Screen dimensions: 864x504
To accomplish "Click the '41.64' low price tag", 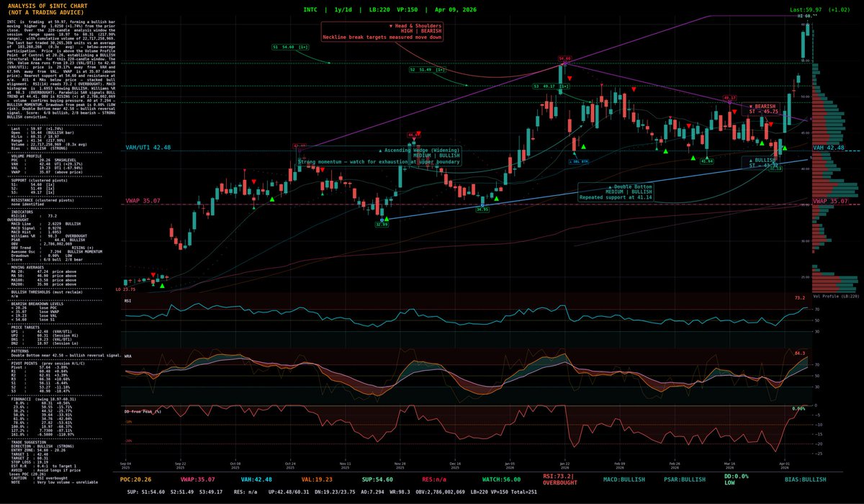I will pyautogui.click(x=706, y=161).
